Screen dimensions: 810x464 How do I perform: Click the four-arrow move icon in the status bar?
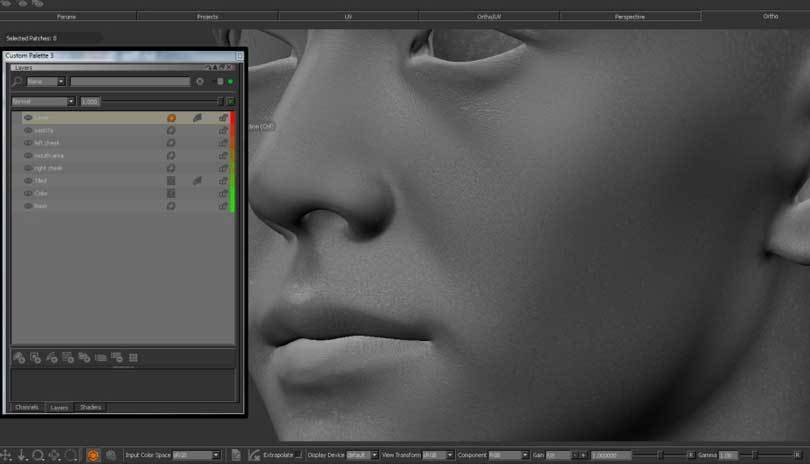tap(6, 455)
